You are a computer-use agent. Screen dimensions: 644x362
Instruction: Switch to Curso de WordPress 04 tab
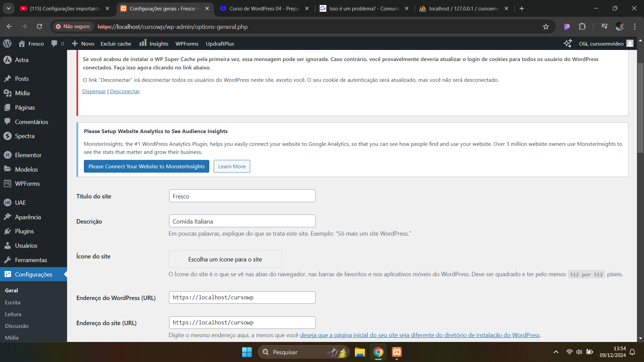coord(264,9)
